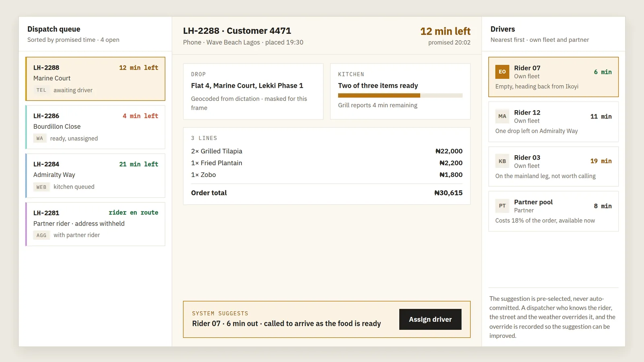Click the '6 min' ETA for Rider 07
Screen dimensions: 644x362
[603, 72]
